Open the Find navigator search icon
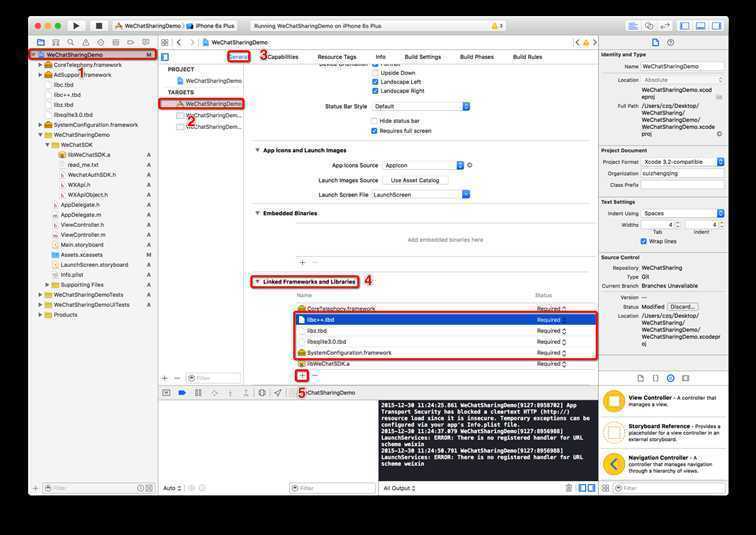The image size is (756, 535). coord(71,42)
